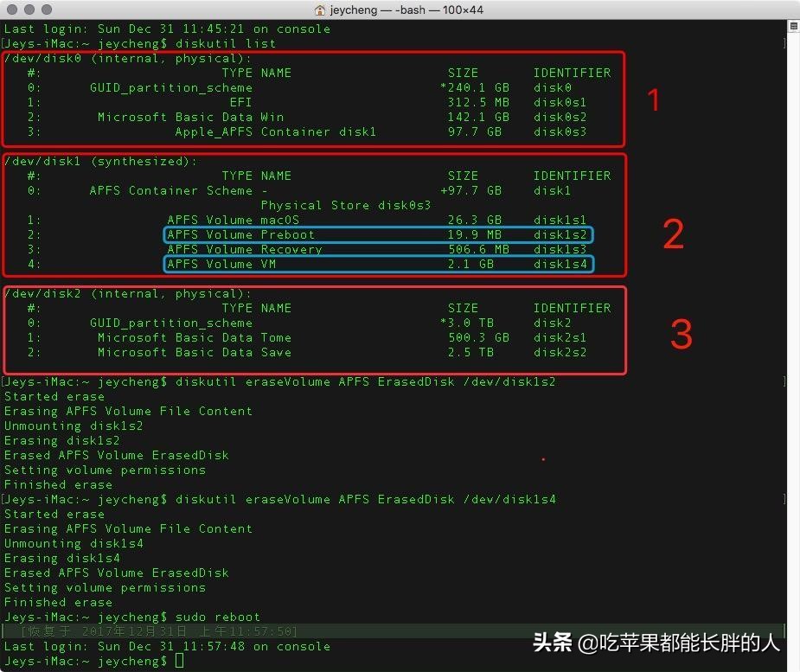Click the vertical scrollbar track of the terminal
The height and width of the screenshot is (672, 800).
pyautogui.click(x=793, y=352)
